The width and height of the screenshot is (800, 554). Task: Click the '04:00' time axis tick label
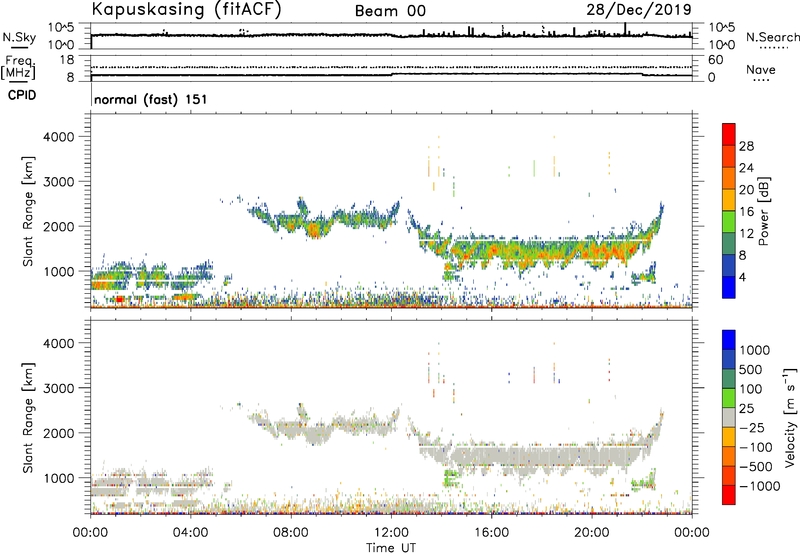[x=191, y=533]
